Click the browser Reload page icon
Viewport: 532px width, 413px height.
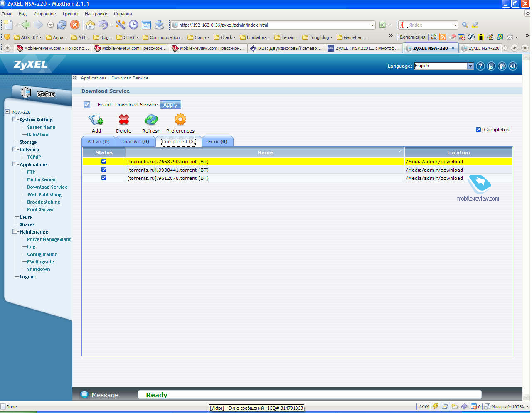click(62, 25)
